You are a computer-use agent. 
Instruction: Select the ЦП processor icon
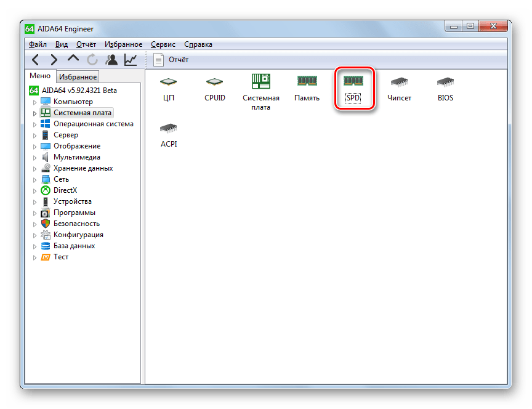pyautogui.click(x=168, y=87)
